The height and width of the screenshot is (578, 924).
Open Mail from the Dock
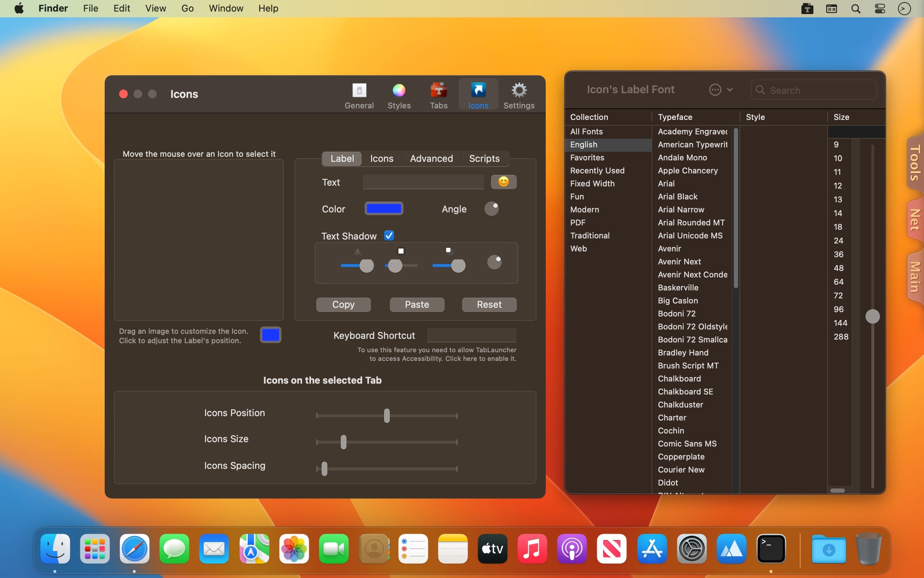(x=214, y=549)
